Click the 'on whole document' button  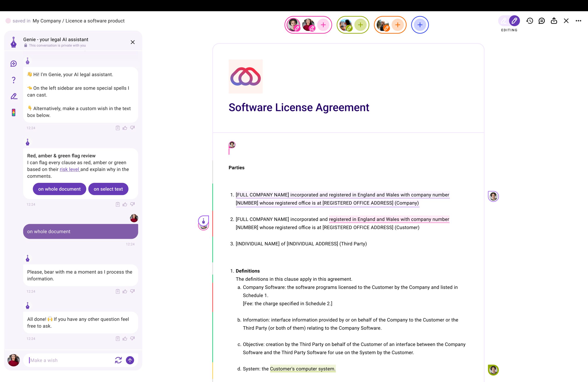click(59, 189)
